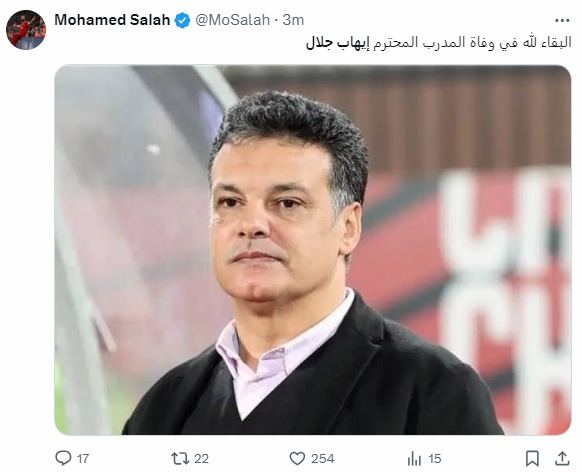Viewport: 582px width, 472px height.
Task: Click the share upload arrow icon
Action: pyautogui.click(x=562, y=459)
